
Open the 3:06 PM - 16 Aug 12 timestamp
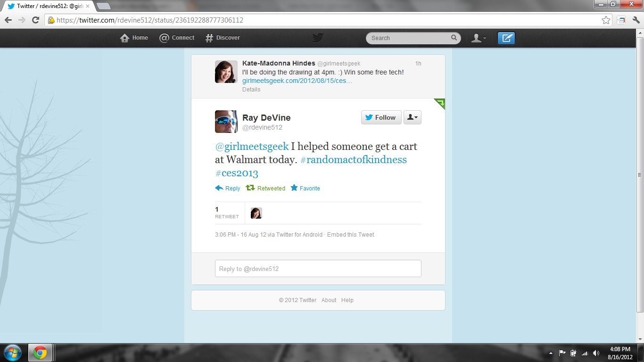point(240,234)
